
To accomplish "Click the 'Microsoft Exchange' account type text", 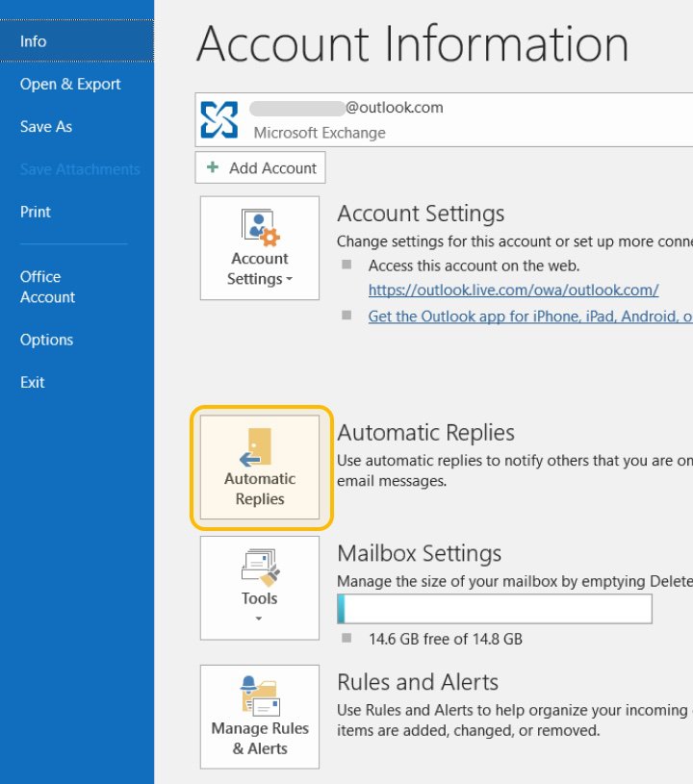I will [320, 133].
